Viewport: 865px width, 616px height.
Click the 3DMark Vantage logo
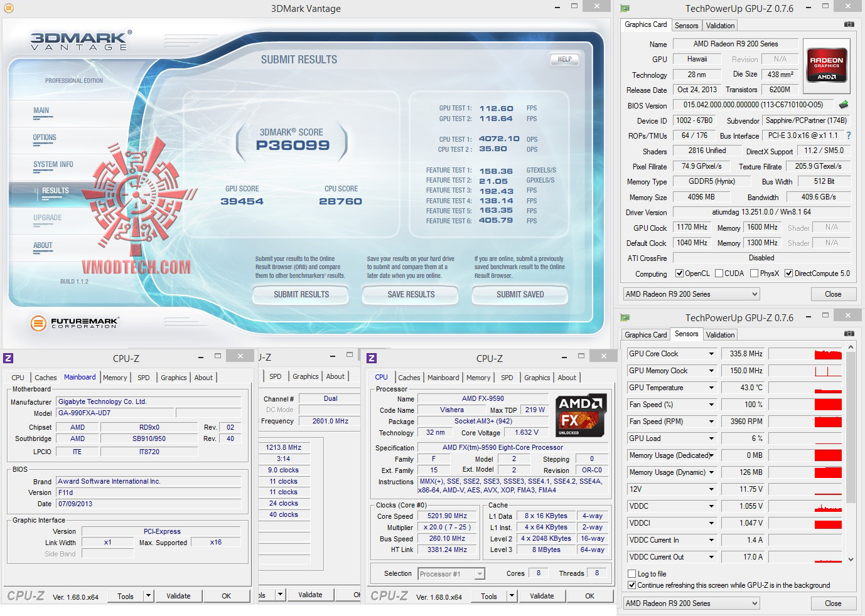point(82,40)
